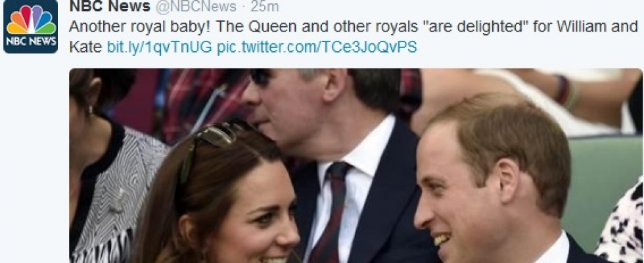Click the 'NBC NEWS' text under peacock
Screen dimensions: 644x263
click(31, 42)
